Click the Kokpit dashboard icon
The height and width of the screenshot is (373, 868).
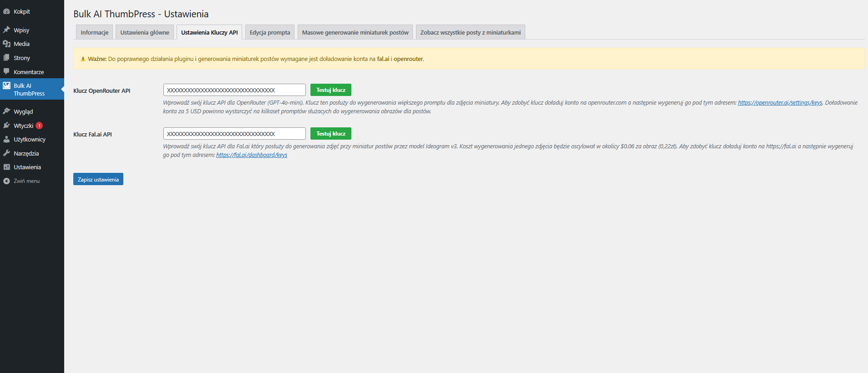(x=6, y=11)
